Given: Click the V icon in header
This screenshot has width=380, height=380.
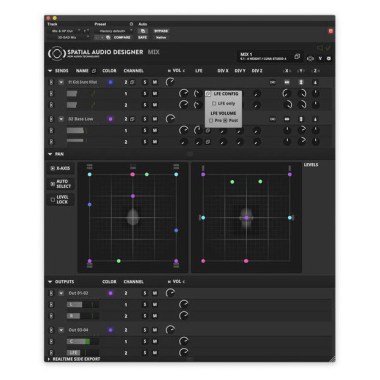Looking at the screenshot, I should [320, 59].
